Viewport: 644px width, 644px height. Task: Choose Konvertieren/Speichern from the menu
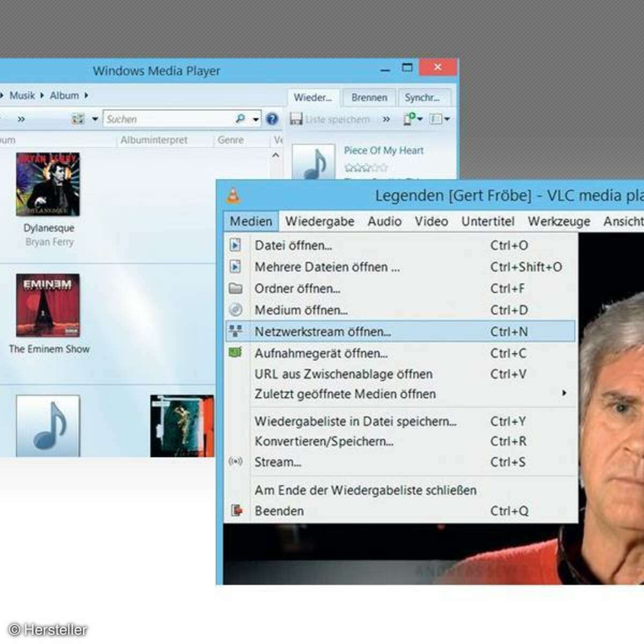tap(324, 441)
